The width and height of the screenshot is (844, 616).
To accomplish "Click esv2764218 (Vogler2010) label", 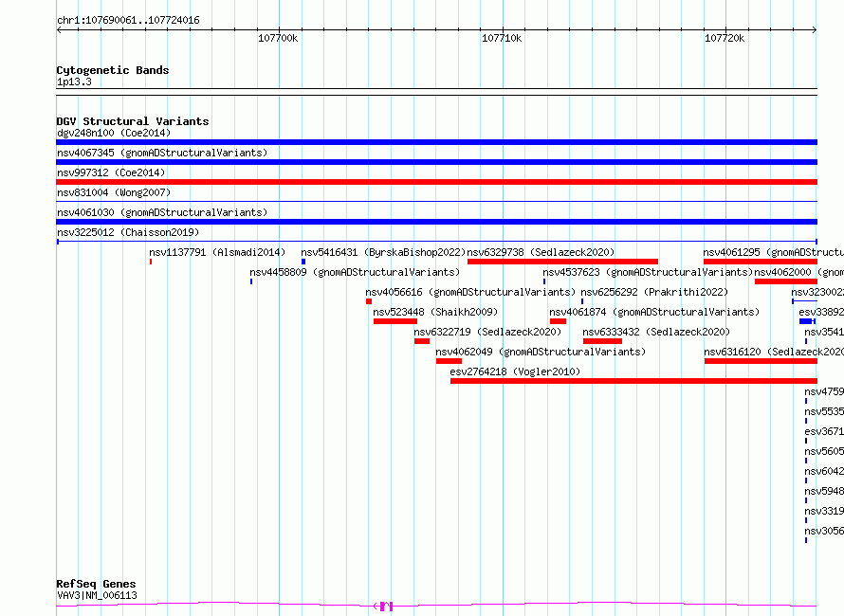I will coord(515,371).
